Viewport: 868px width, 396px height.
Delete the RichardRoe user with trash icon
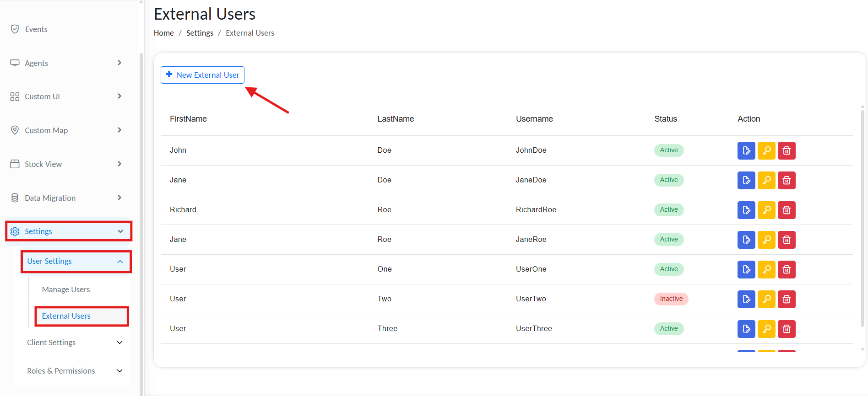tap(787, 210)
